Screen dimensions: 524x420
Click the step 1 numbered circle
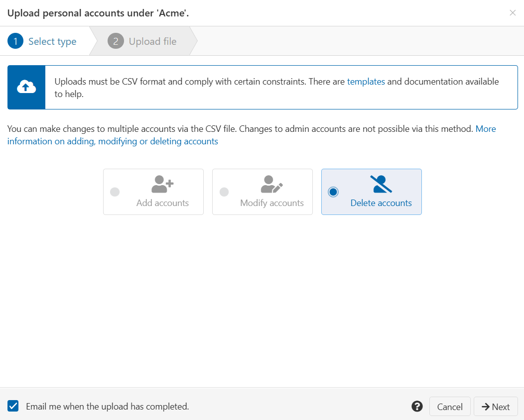(x=15, y=41)
